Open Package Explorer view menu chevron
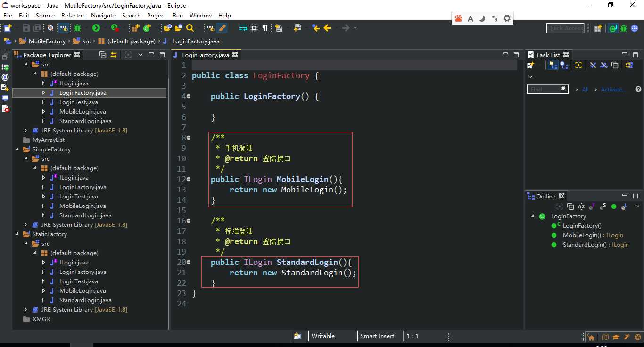644x347 pixels. click(140, 55)
